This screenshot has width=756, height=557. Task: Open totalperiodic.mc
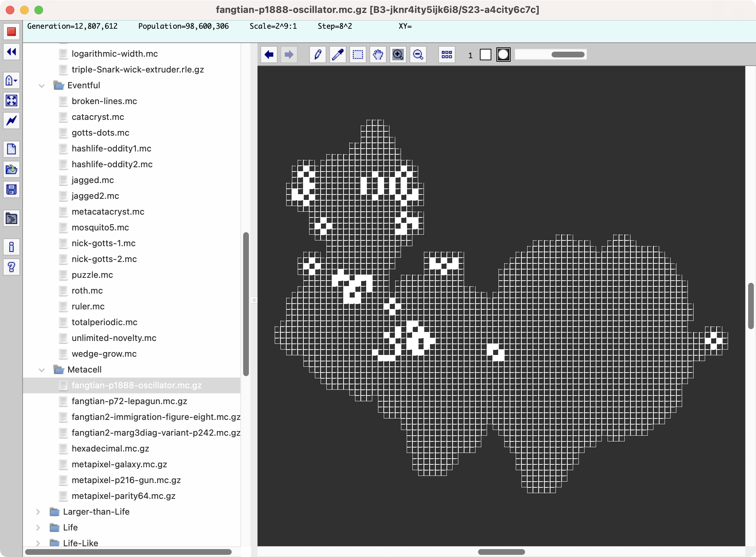click(104, 322)
